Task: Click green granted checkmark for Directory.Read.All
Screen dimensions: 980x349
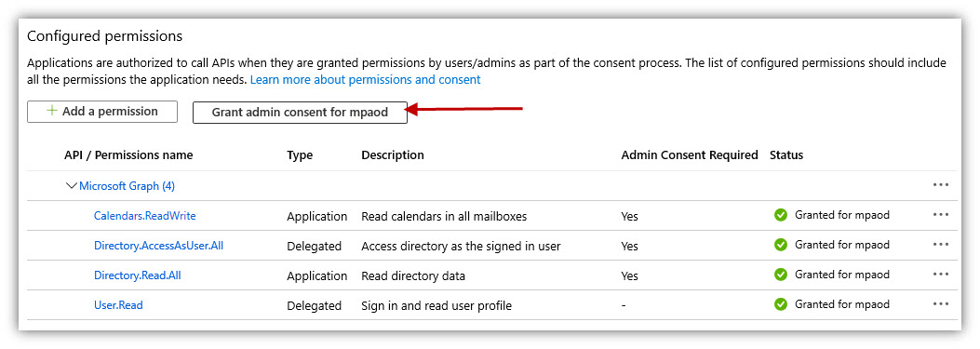Action: tap(781, 275)
